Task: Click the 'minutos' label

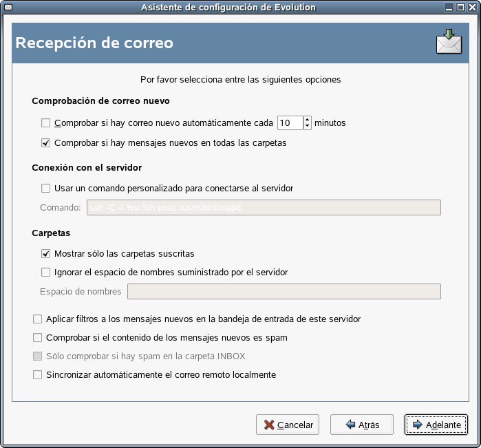Action: pos(330,123)
